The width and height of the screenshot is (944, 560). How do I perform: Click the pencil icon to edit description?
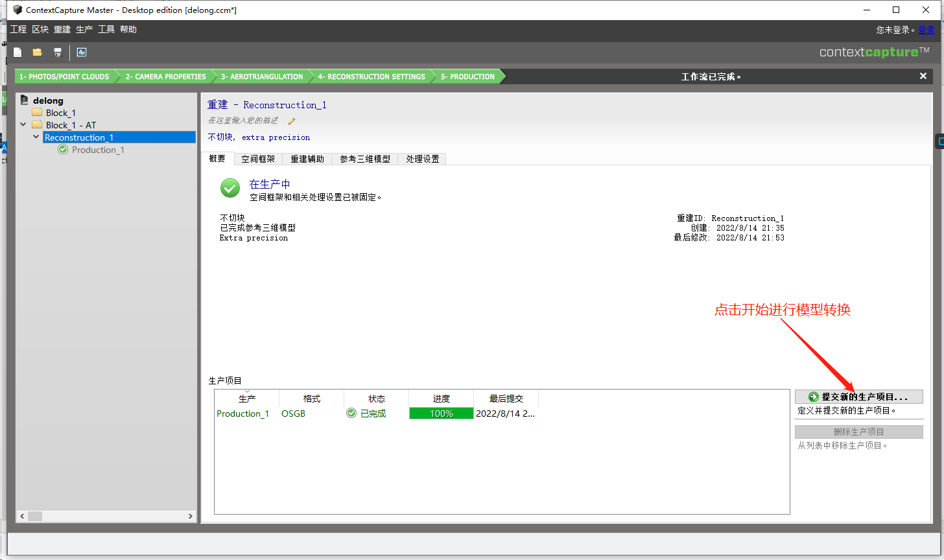(292, 121)
